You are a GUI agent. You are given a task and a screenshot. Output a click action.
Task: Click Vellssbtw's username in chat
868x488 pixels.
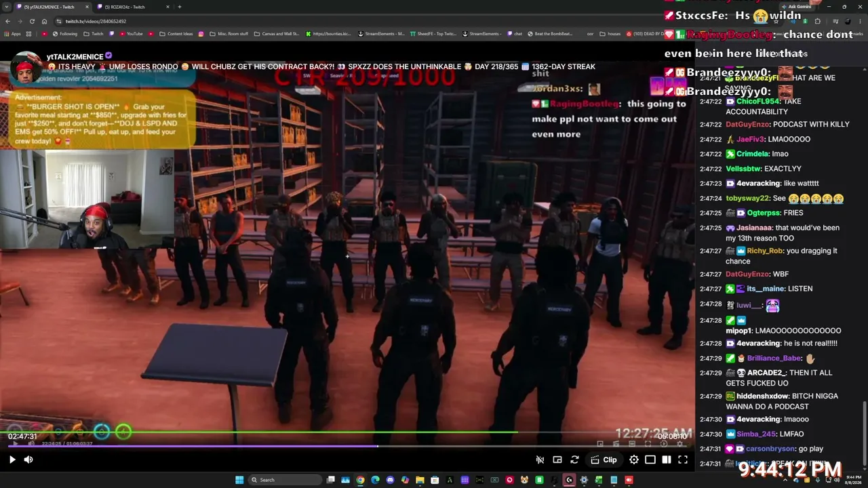(745, 169)
